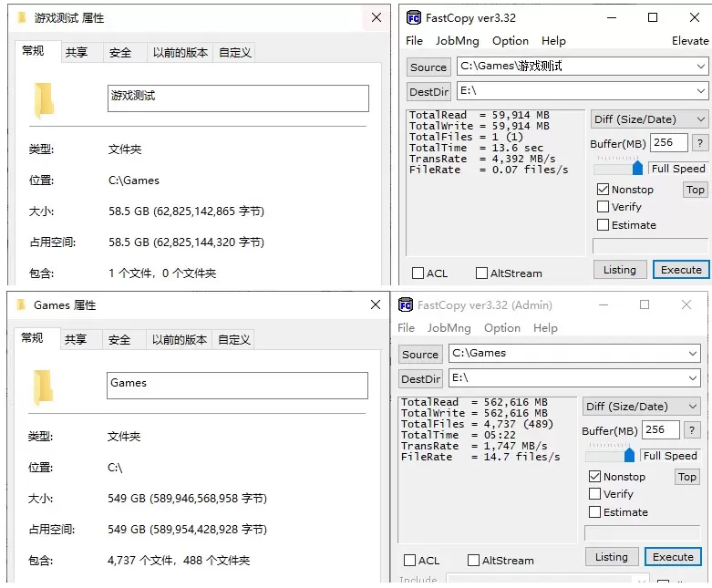Click the large folder icon in Games properties

coord(43,387)
